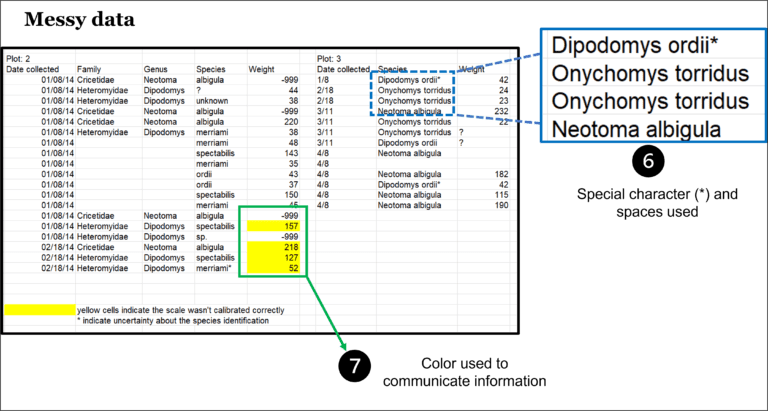Image resolution: width=768 pixels, height=411 pixels.
Task: Click the "Date collected" header under Plot 2
Action: (32, 70)
